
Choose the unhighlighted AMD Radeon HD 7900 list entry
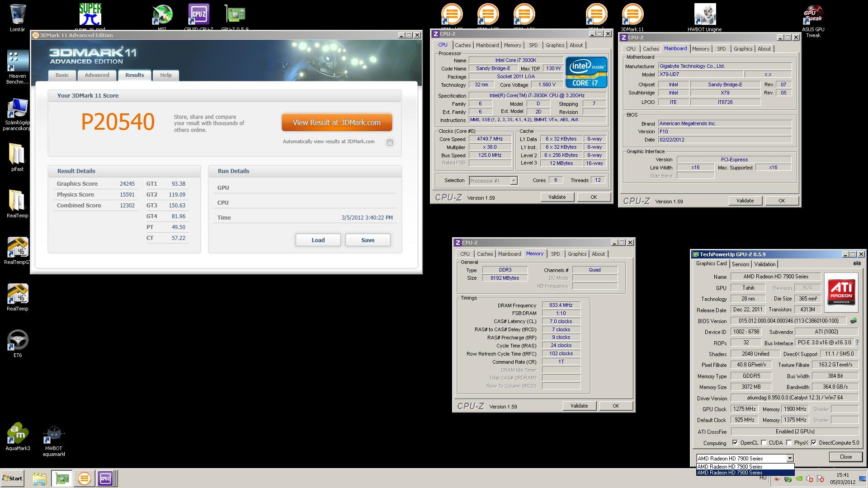[745, 467]
